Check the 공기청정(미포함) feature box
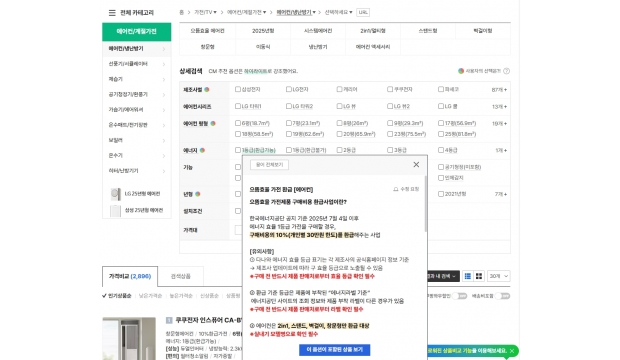The width and height of the screenshot is (620, 360). [x=441, y=167]
